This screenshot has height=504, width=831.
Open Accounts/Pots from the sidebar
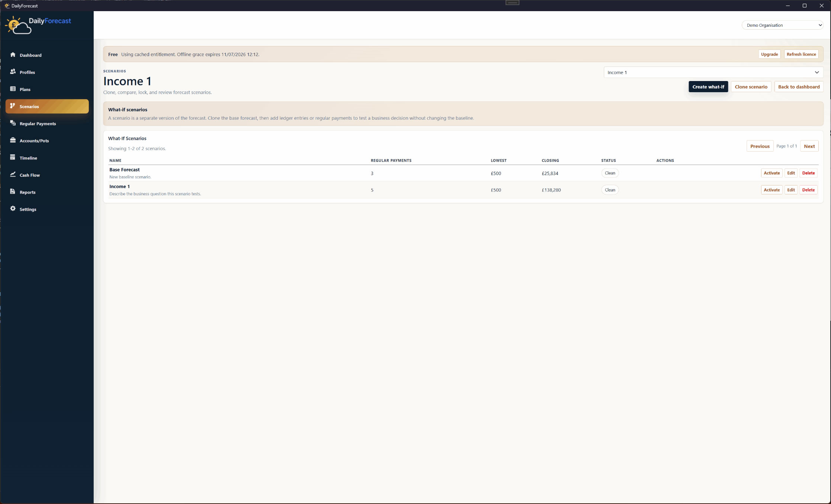point(34,140)
